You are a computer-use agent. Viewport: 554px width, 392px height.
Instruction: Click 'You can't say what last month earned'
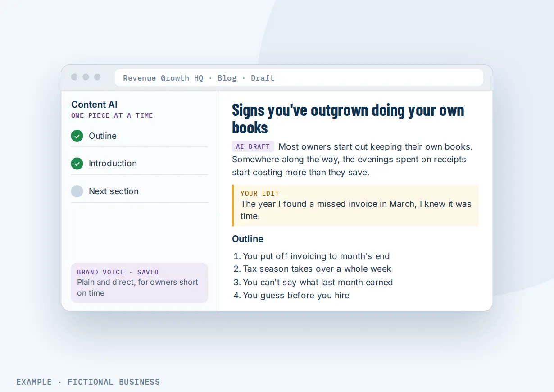click(x=318, y=282)
